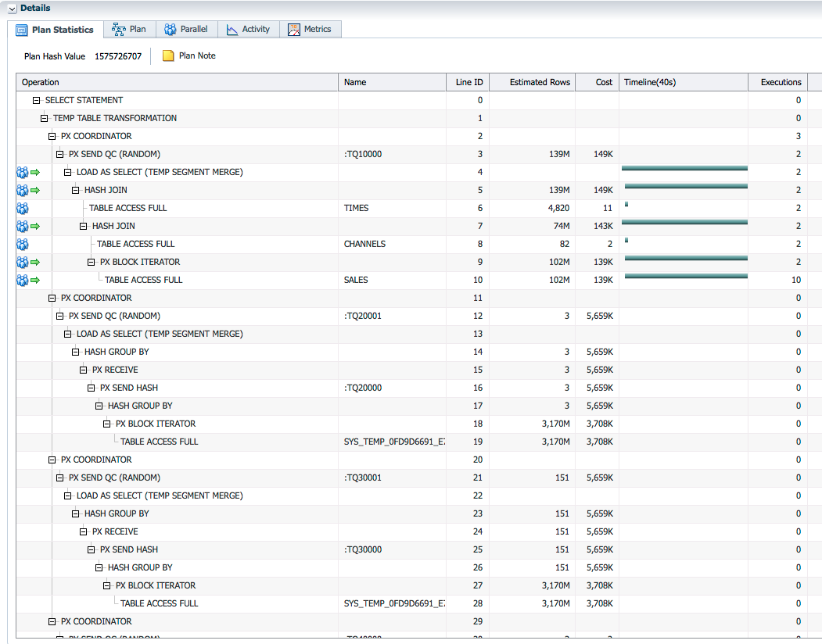Collapse HASH GROUP BY node at line 14

pos(76,352)
